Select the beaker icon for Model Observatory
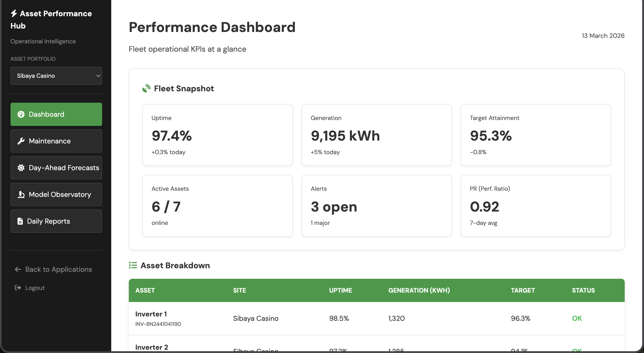The width and height of the screenshot is (644, 353). 21,194
